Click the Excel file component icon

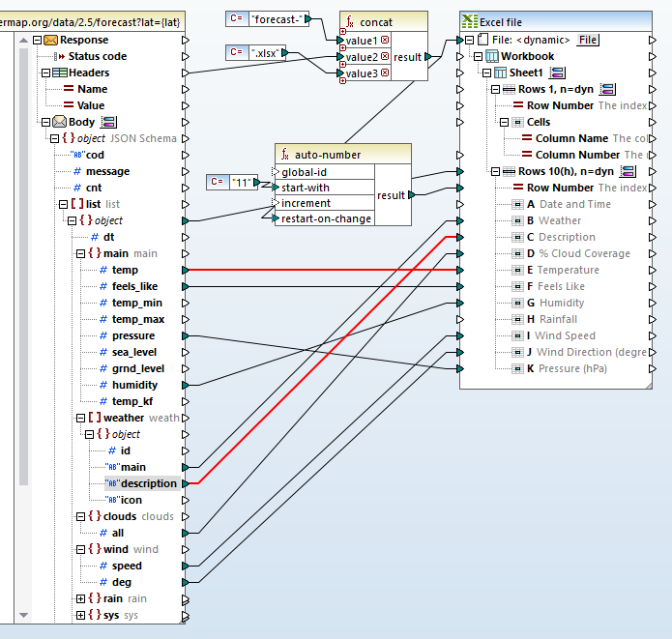469,21
